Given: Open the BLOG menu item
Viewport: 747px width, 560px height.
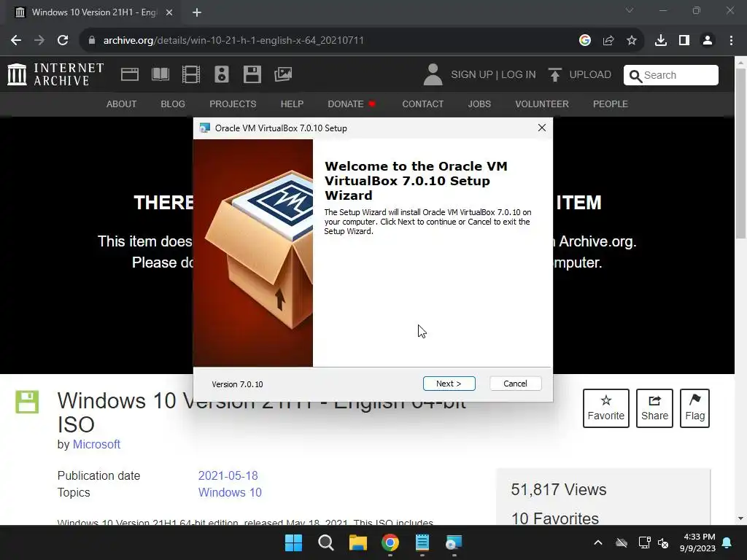Looking at the screenshot, I should coord(173,104).
